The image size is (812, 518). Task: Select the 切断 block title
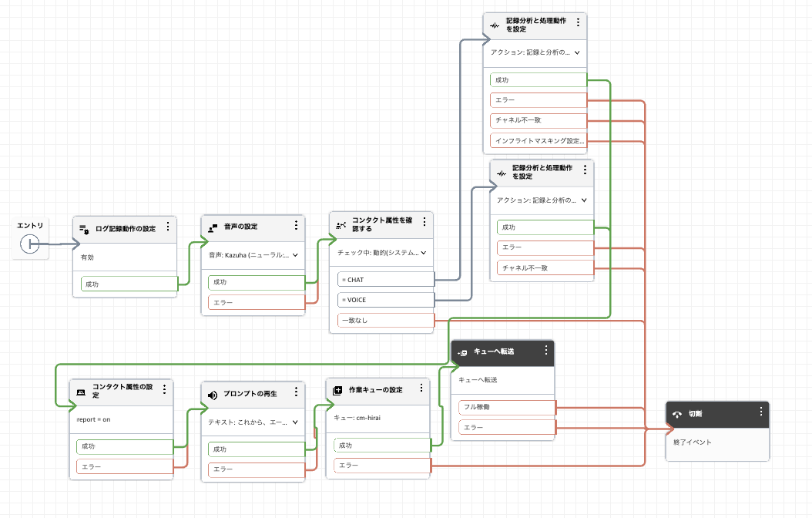[x=695, y=414]
